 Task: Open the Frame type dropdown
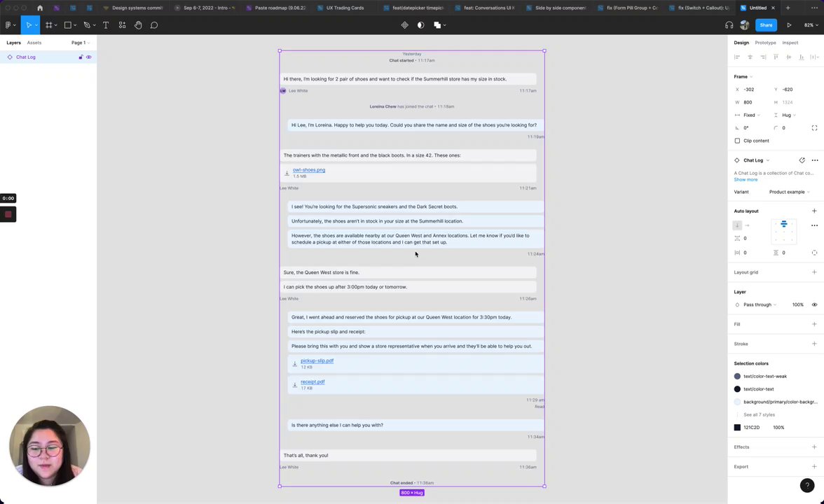(x=743, y=77)
